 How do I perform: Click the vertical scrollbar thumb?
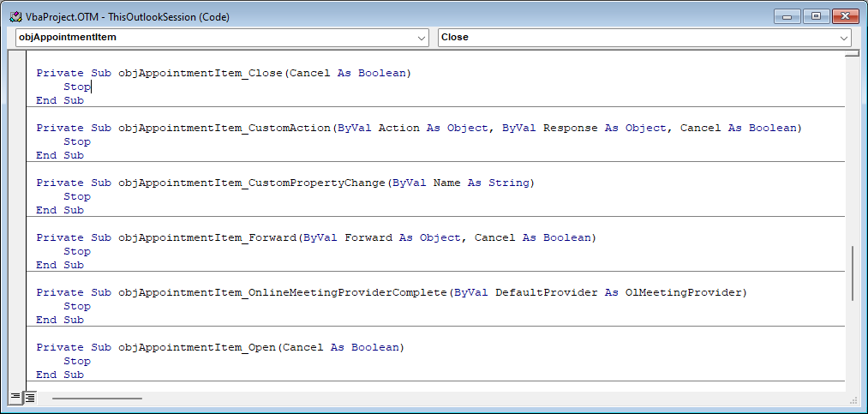click(x=854, y=273)
